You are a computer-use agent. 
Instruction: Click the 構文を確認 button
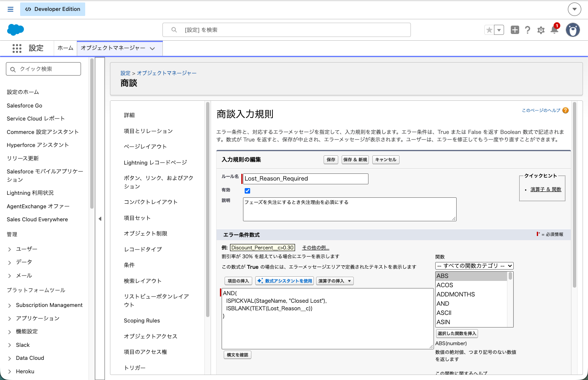tap(238, 355)
